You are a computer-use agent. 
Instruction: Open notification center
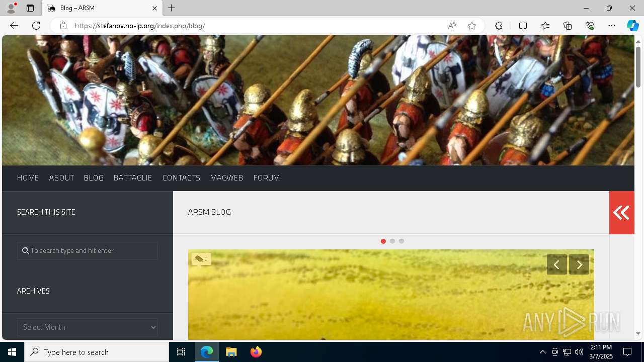tap(627, 352)
